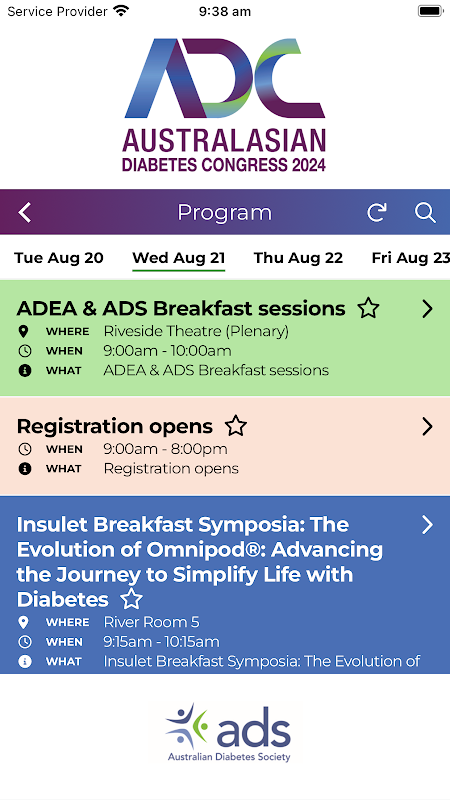Select the Wed Aug 21 tab
This screenshot has height=800, width=450.
coord(179,258)
